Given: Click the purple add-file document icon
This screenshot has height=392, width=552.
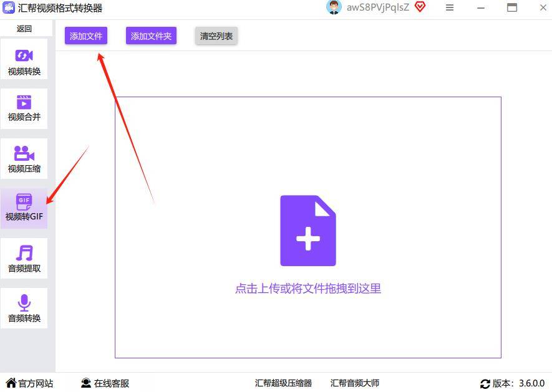Looking at the screenshot, I should click(307, 231).
